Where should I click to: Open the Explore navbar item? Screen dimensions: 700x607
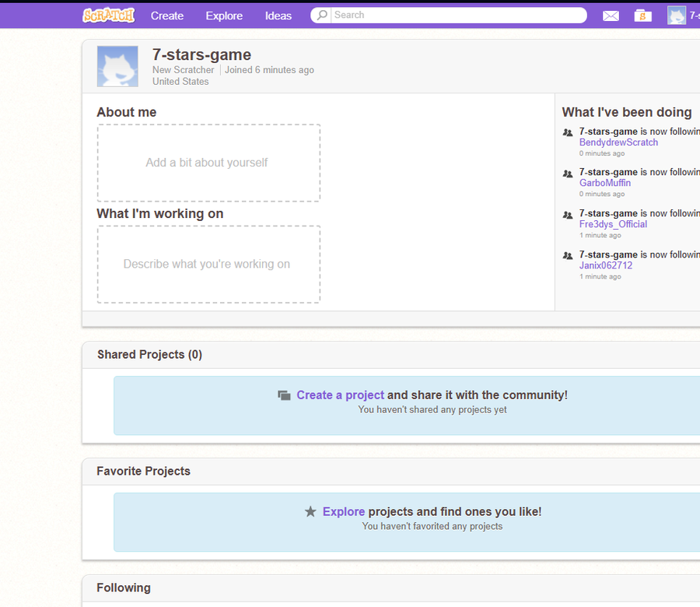[x=224, y=16]
